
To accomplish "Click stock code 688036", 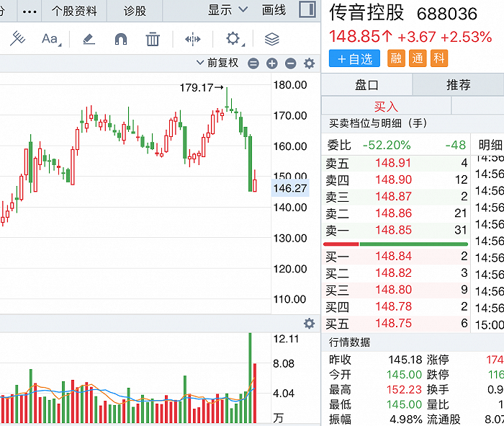I will pyautogui.click(x=447, y=14).
